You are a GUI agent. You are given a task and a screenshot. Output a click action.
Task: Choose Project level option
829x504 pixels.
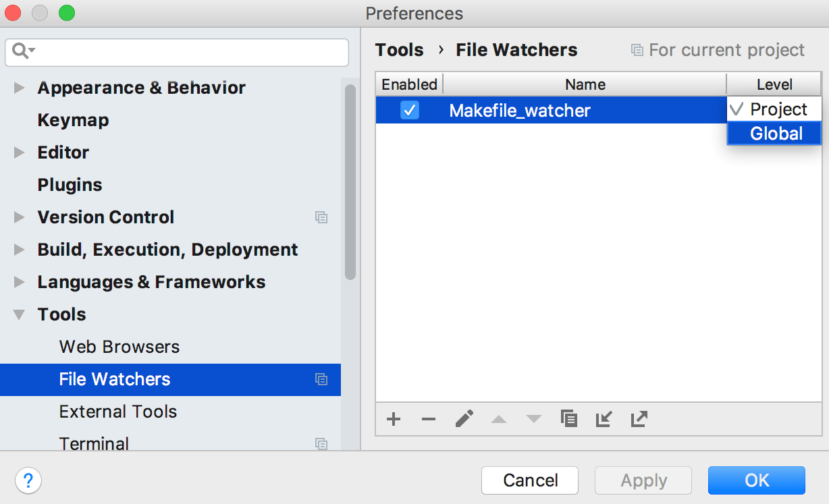tap(778, 109)
